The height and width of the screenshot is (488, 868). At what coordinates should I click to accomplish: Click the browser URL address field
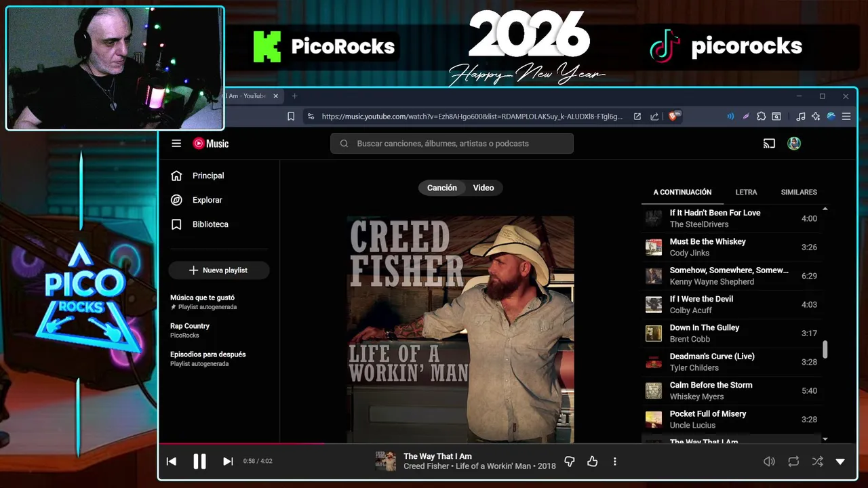pos(472,117)
